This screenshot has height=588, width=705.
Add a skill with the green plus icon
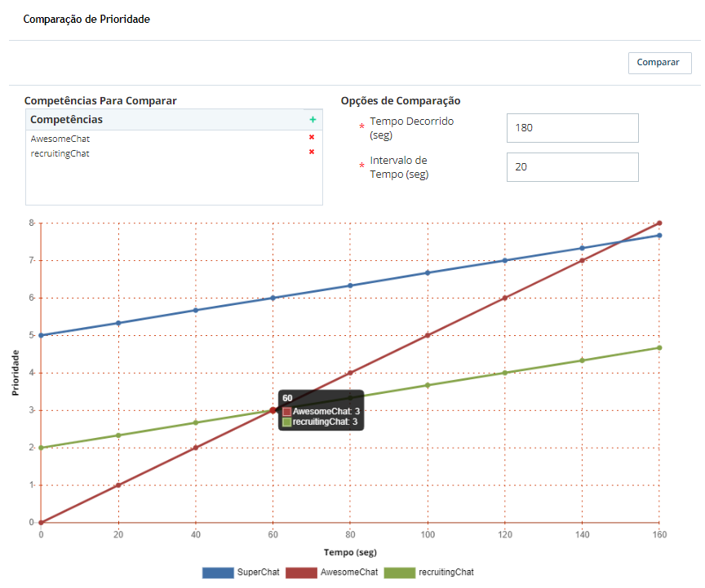point(313,120)
